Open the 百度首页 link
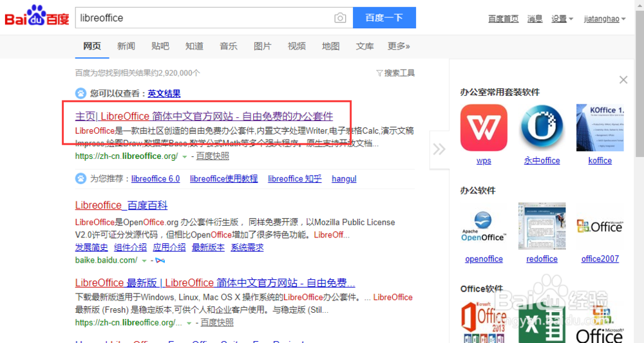 tap(503, 19)
